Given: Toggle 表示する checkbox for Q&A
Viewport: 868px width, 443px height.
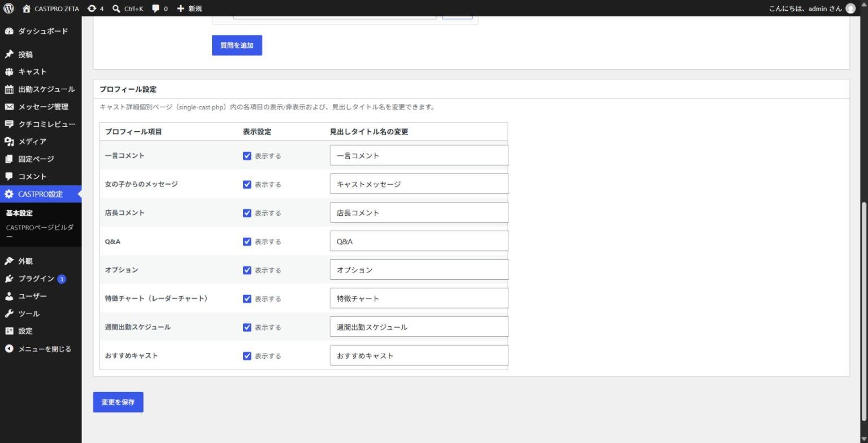Looking at the screenshot, I should [247, 242].
